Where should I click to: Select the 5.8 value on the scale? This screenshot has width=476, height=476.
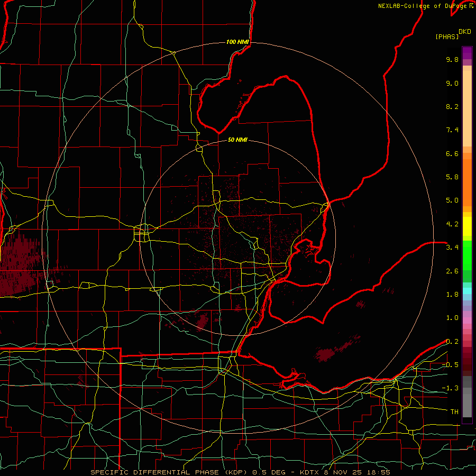452,177
